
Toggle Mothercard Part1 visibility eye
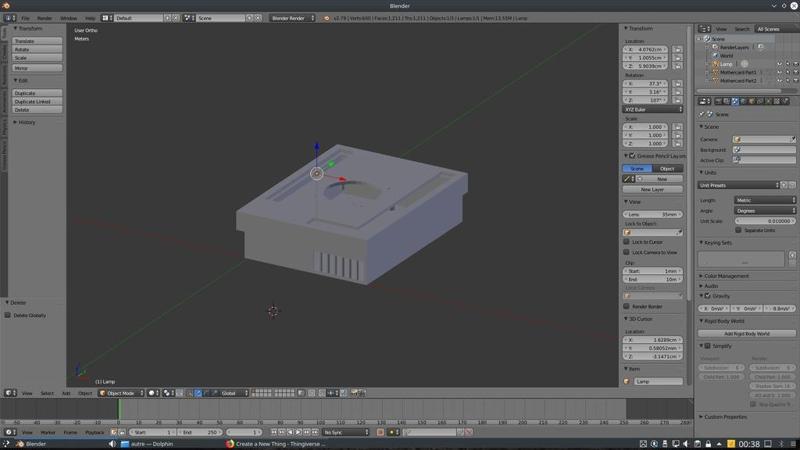pyautogui.click(x=779, y=72)
